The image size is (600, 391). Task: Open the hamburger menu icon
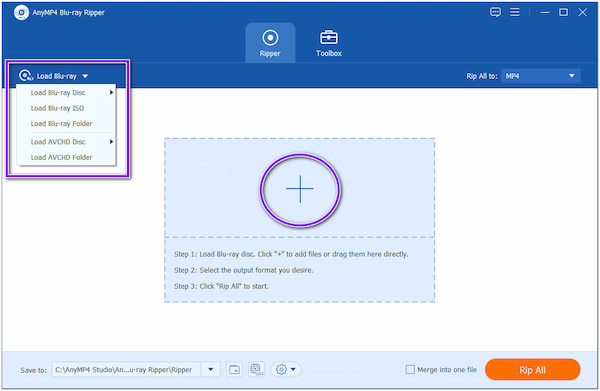point(515,12)
